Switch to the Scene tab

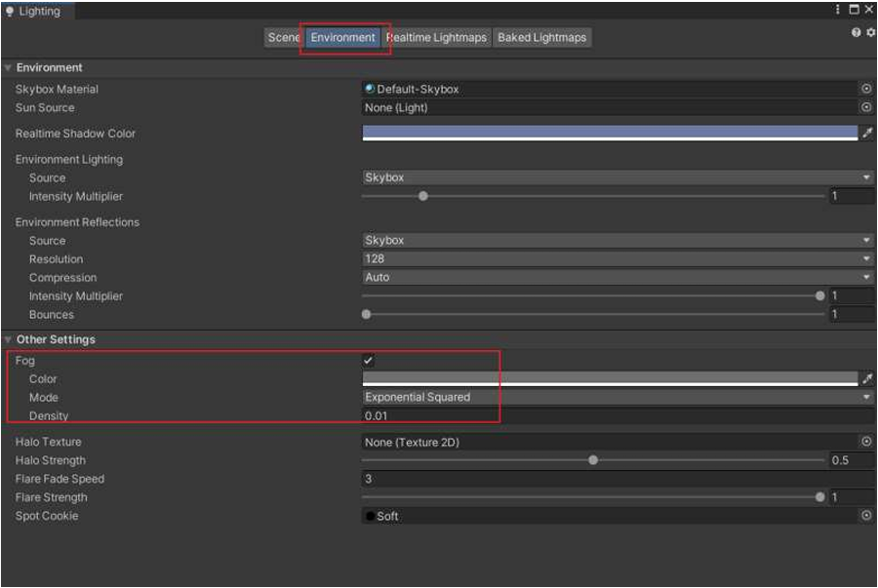284,37
